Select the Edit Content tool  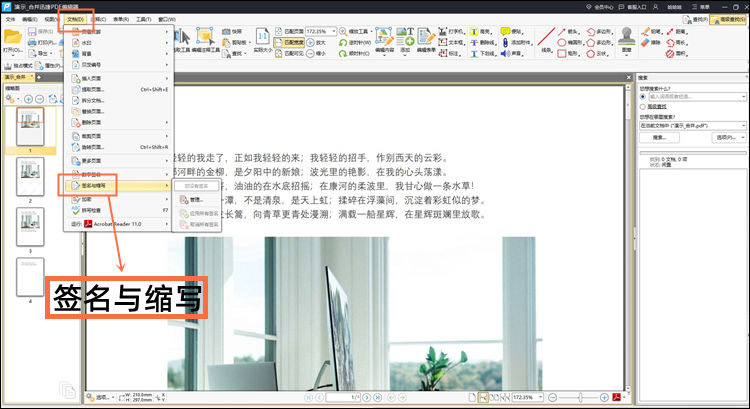[x=384, y=41]
